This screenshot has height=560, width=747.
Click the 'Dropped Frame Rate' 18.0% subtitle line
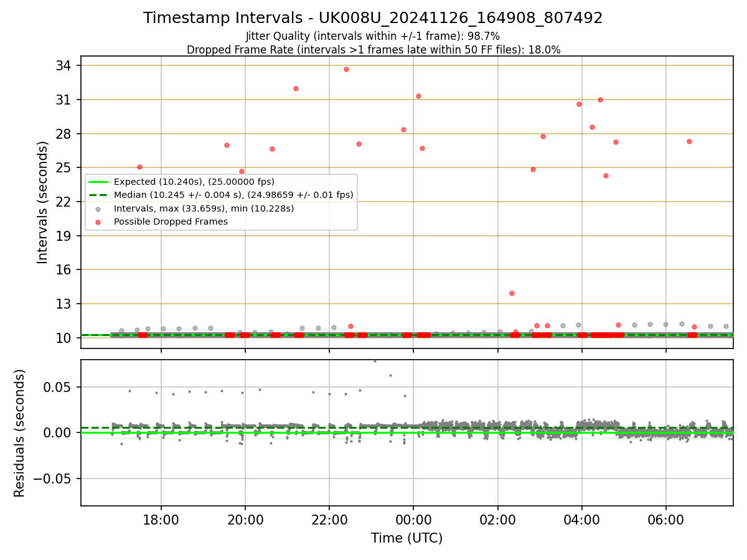click(x=374, y=50)
